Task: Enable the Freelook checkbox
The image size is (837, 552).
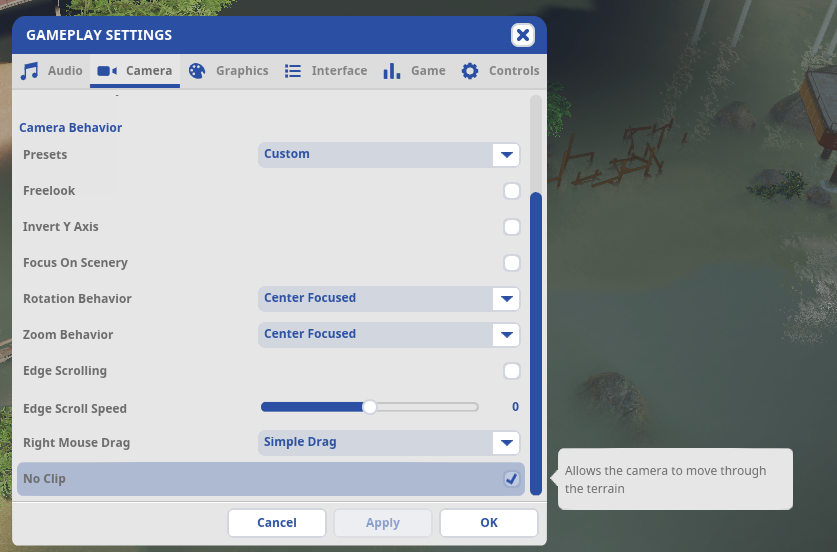Action: [x=511, y=191]
